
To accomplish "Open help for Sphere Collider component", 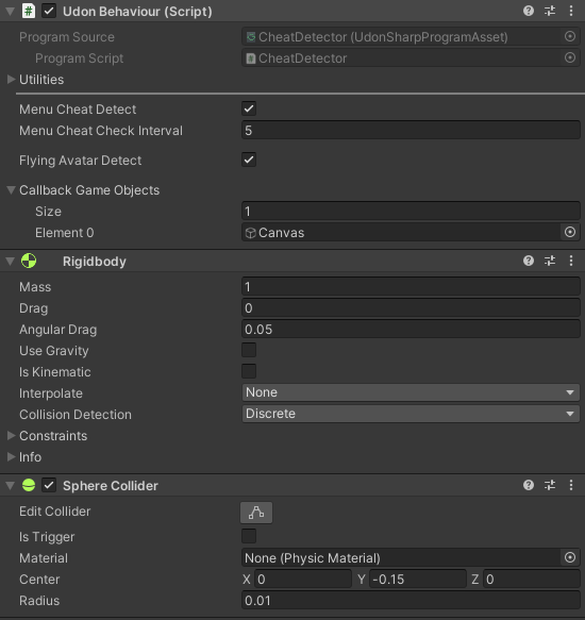I will 528,485.
